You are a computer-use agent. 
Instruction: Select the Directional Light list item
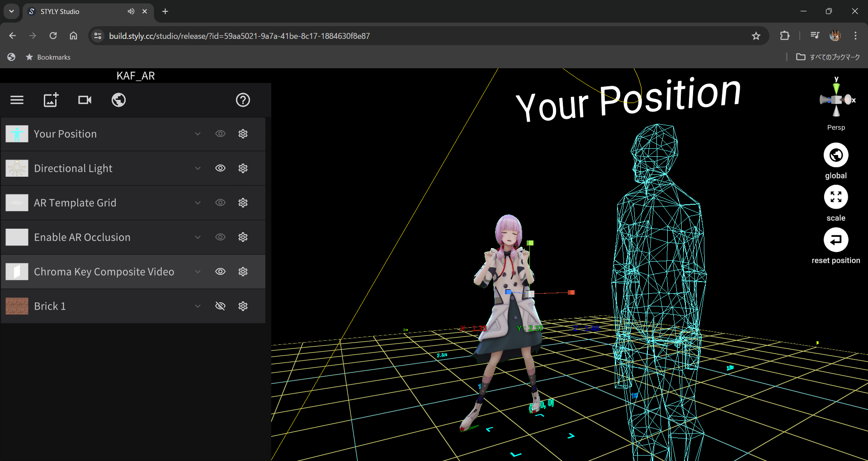click(x=133, y=168)
